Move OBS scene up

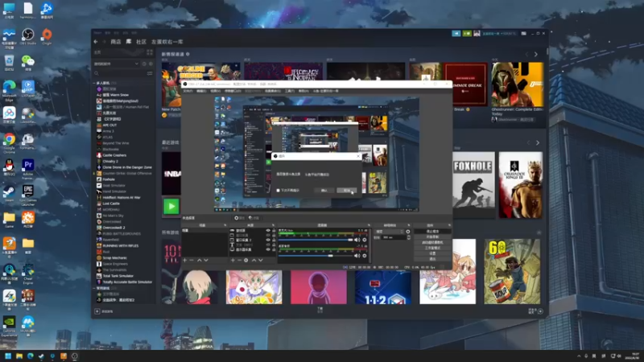click(199, 260)
